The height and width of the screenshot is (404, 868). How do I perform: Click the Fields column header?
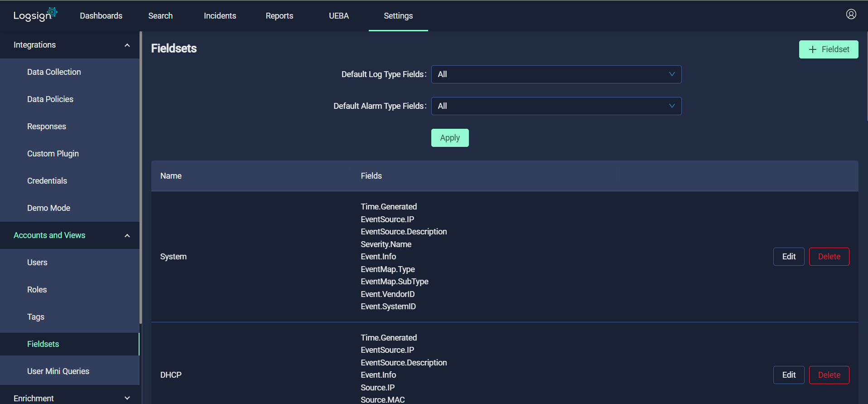pyautogui.click(x=371, y=176)
